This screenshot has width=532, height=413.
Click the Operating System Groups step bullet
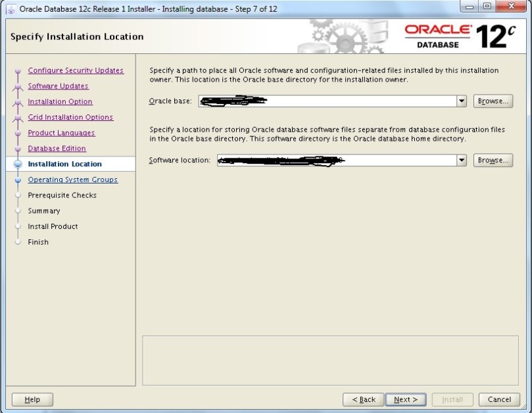pyautogui.click(x=18, y=180)
